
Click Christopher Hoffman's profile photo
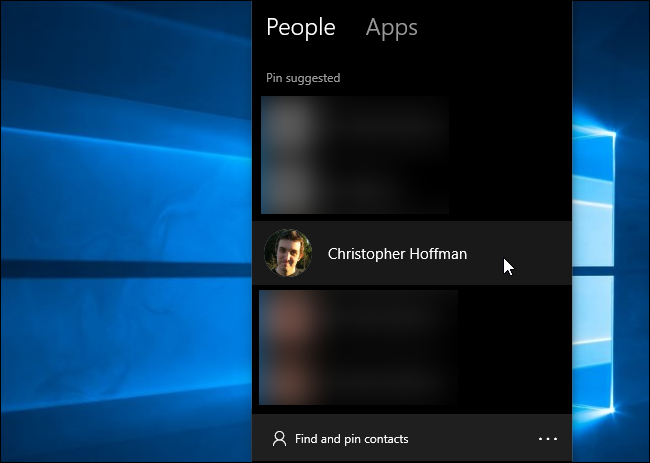(x=288, y=253)
